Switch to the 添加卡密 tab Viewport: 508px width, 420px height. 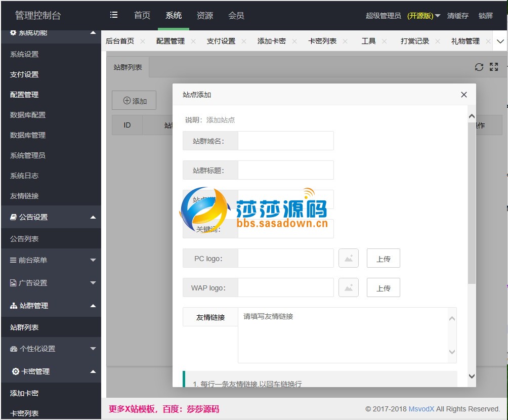coord(272,41)
